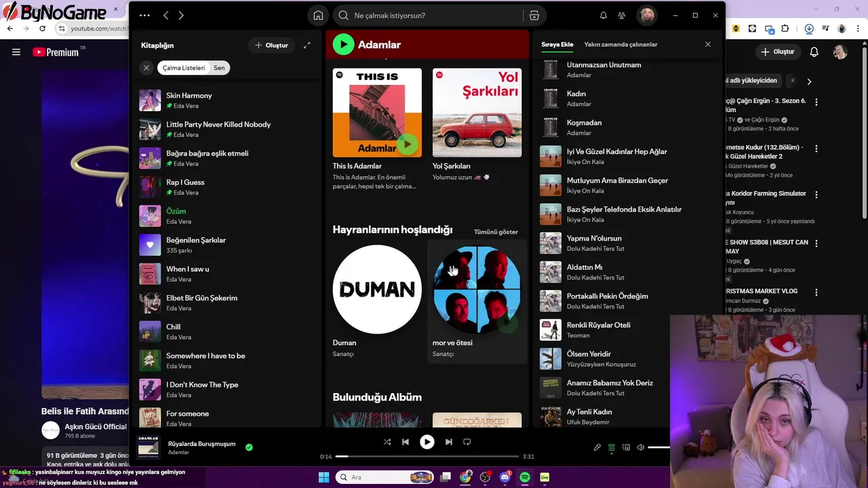Open the now playing album cover
868x488 pixels.
tap(149, 447)
